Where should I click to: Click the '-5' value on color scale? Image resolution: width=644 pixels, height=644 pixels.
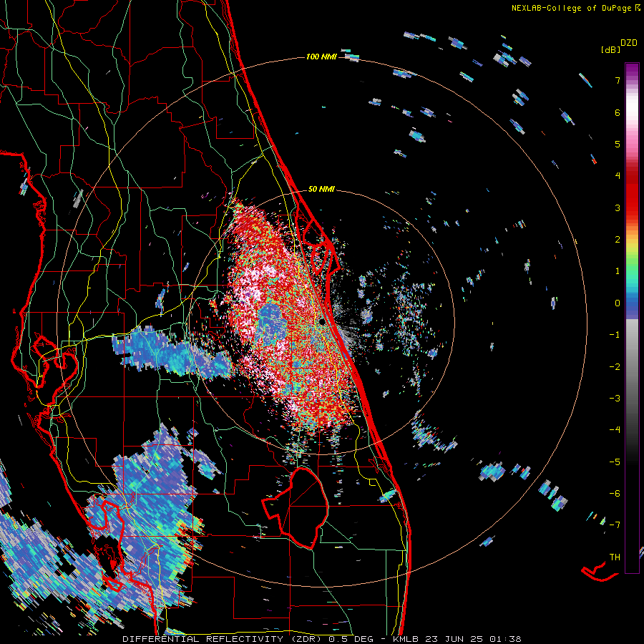coord(615,462)
